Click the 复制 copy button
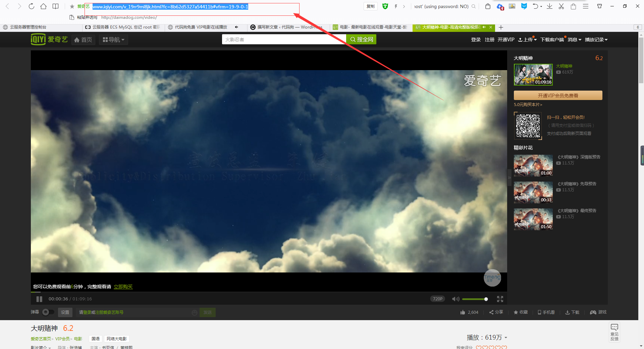 point(371,6)
